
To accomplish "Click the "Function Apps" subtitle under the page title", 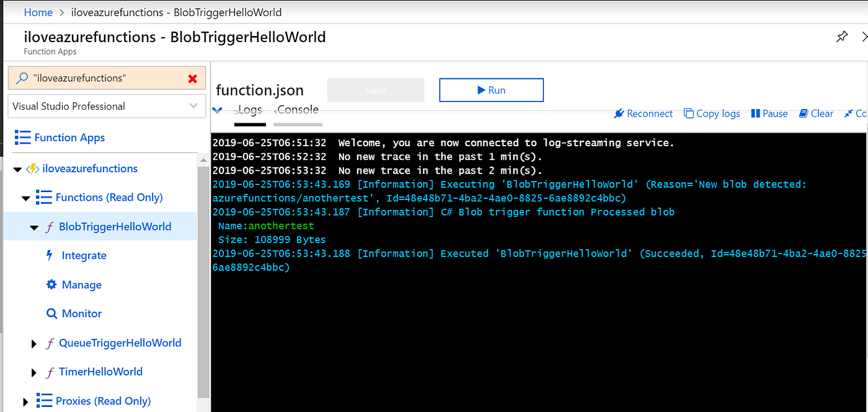I will tap(50, 51).
